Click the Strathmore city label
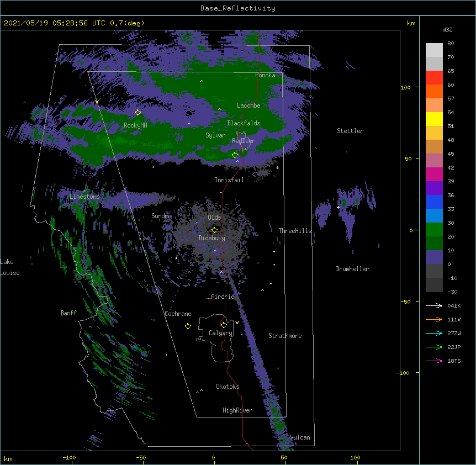The image size is (476, 465). [285, 336]
